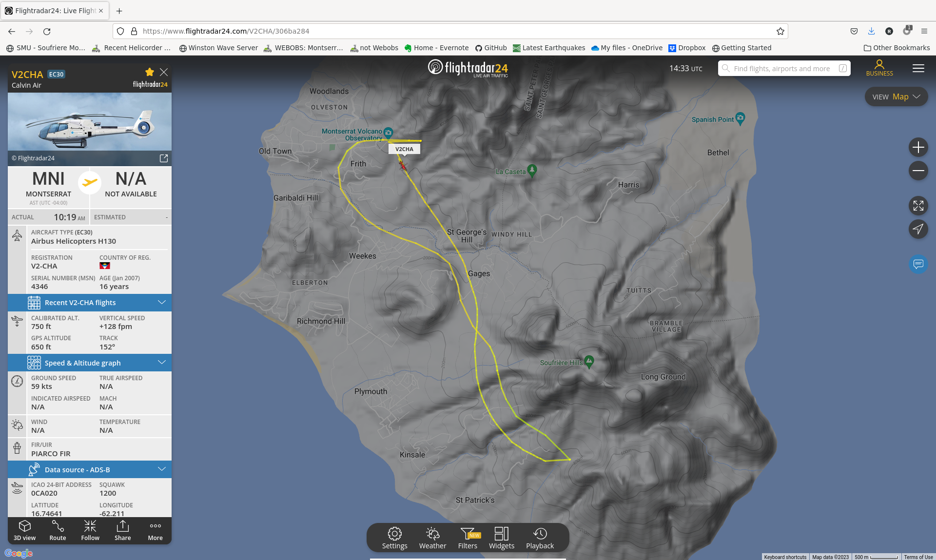Open the Widgets menu

coord(502,538)
